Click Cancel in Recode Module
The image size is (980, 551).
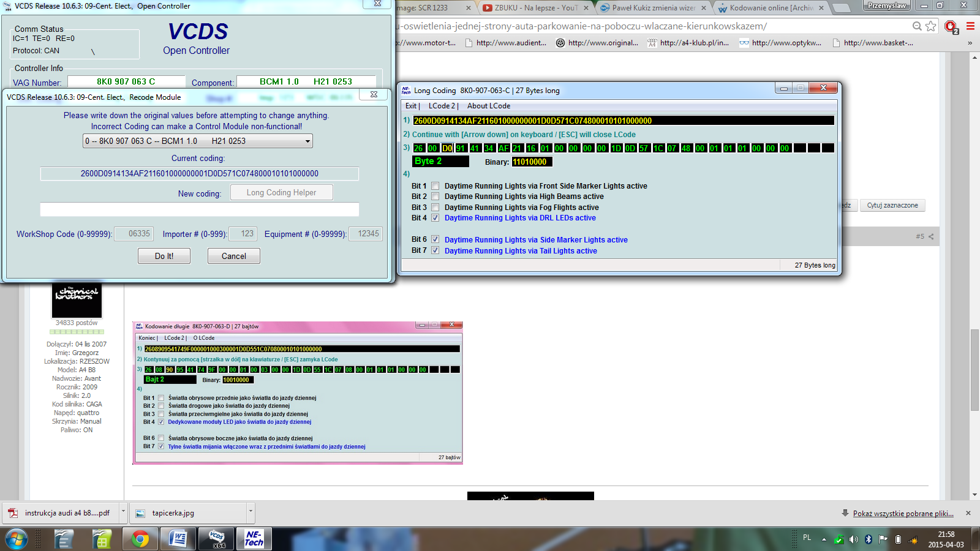pyautogui.click(x=234, y=256)
